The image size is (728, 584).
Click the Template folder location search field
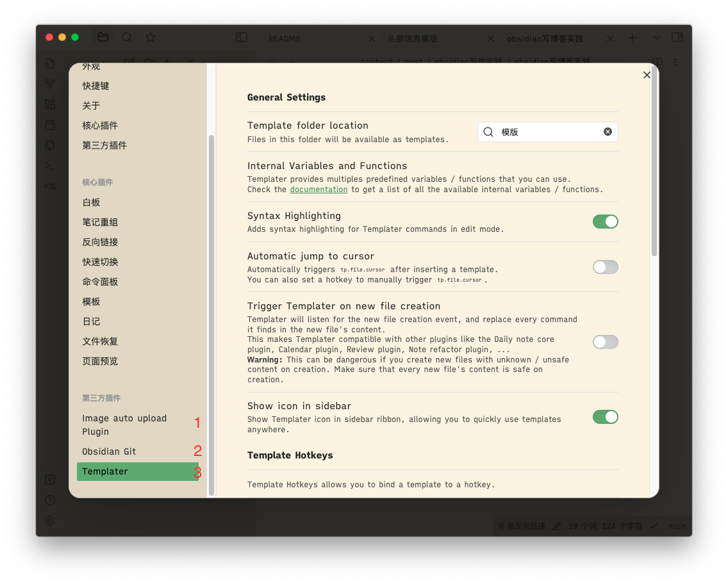pyautogui.click(x=547, y=132)
